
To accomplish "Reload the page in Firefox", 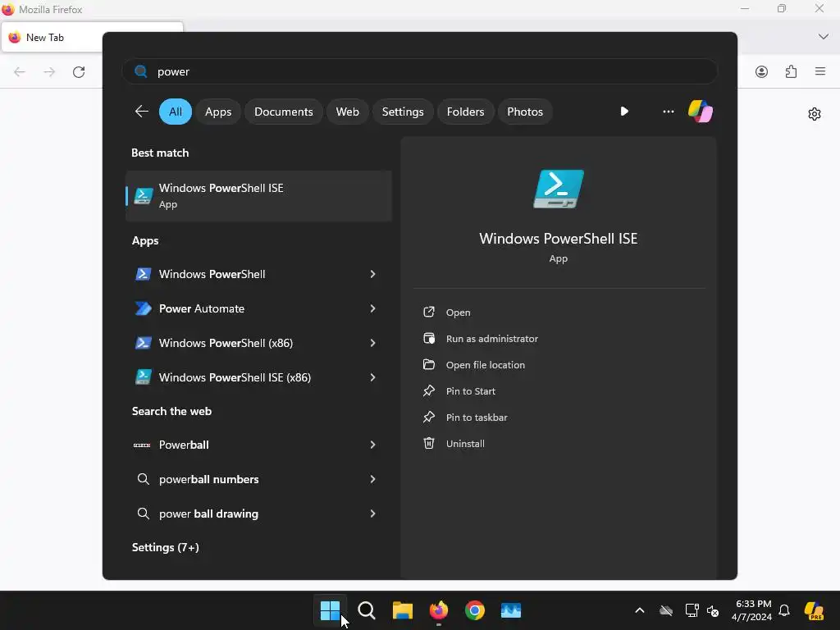I will pyautogui.click(x=79, y=72).
